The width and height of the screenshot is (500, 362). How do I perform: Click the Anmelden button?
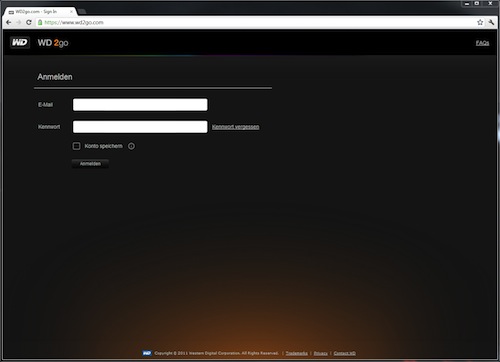click(x=90, y=164)
